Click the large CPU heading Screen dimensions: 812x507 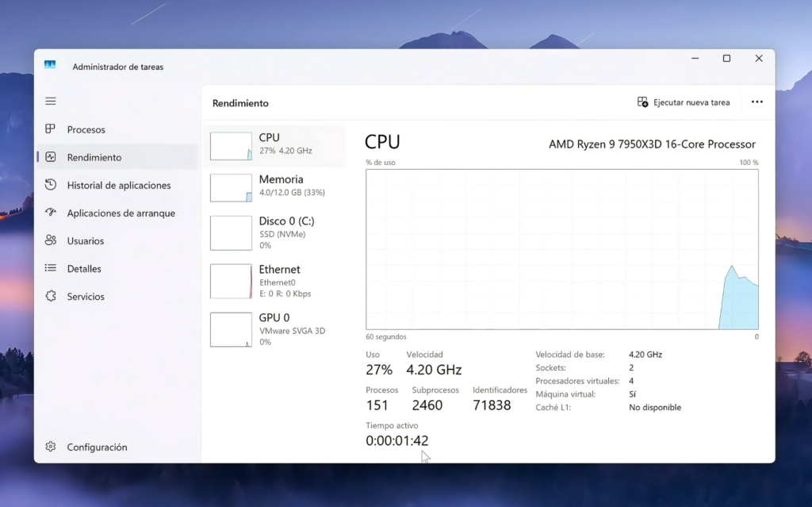click(382, 142)
